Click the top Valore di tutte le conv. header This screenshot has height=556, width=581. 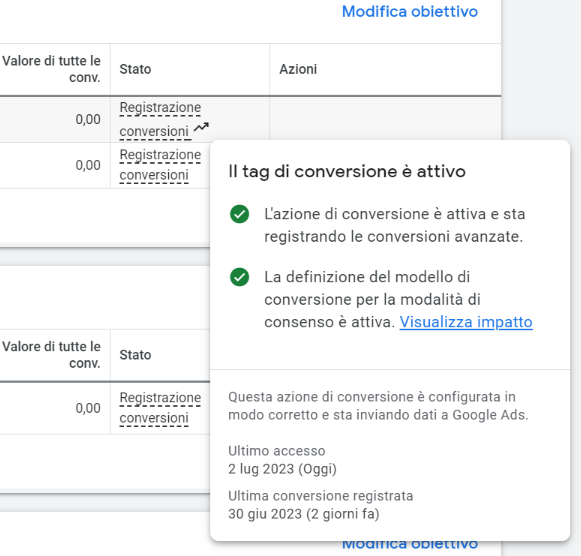(51, 69)
